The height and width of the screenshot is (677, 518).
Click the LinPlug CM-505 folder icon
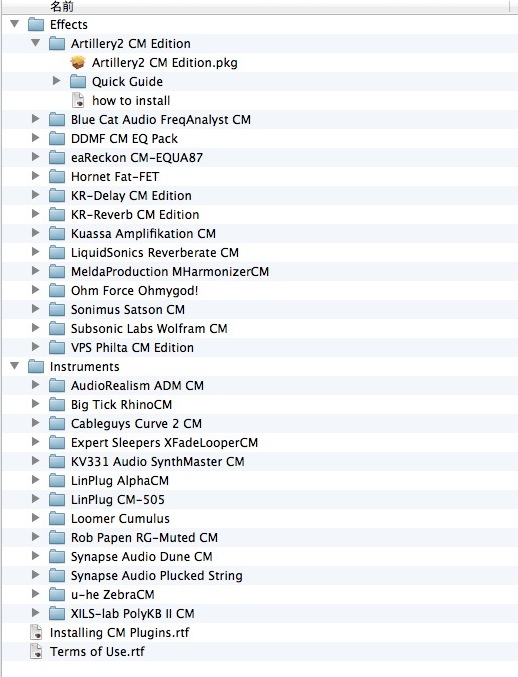[x=57, y=500]
